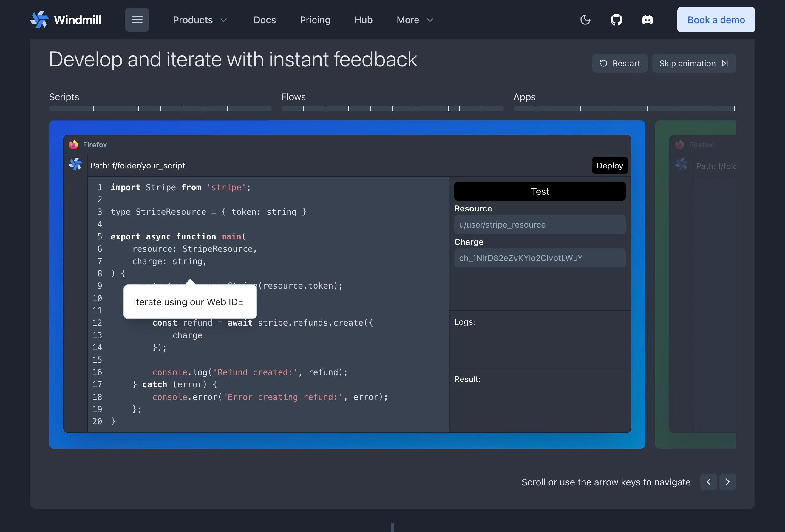Screen dimensions: 785x532
Task: Click Skip animation button
Action: point(694,63)
